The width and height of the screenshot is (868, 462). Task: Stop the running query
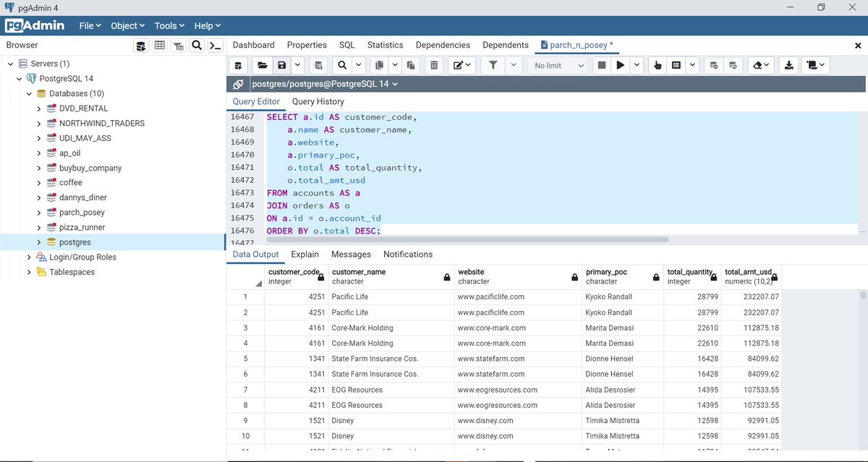point(600,65)
